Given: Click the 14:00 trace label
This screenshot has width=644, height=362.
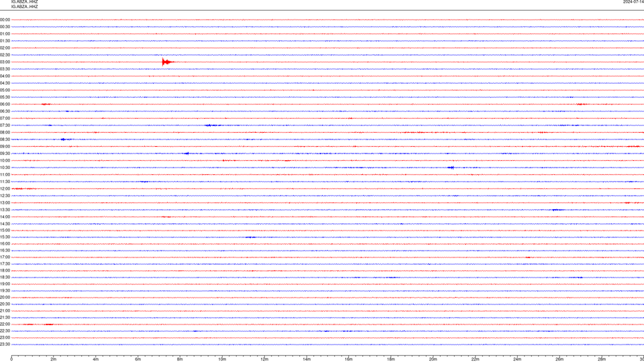Looking at the screenshot, I should click(x=5, y=217).
